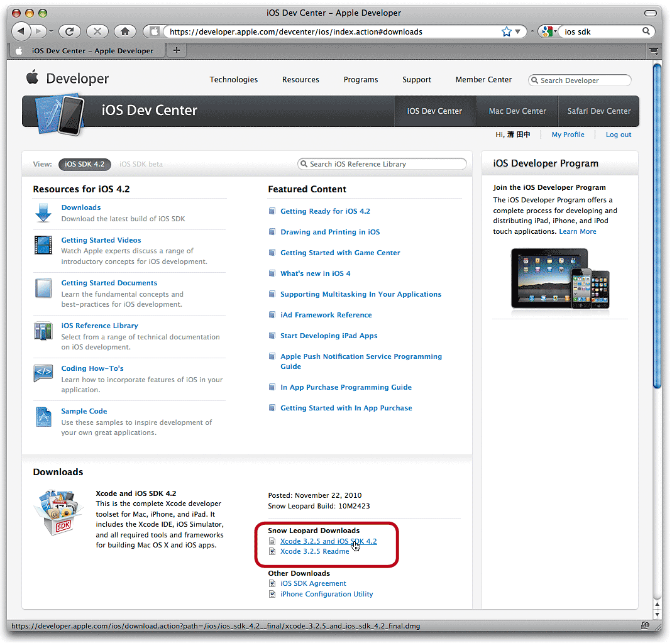Click the bullet icon beside iAd Framework Reference
This screenshot has height=643, width=672.
[272, 315]
